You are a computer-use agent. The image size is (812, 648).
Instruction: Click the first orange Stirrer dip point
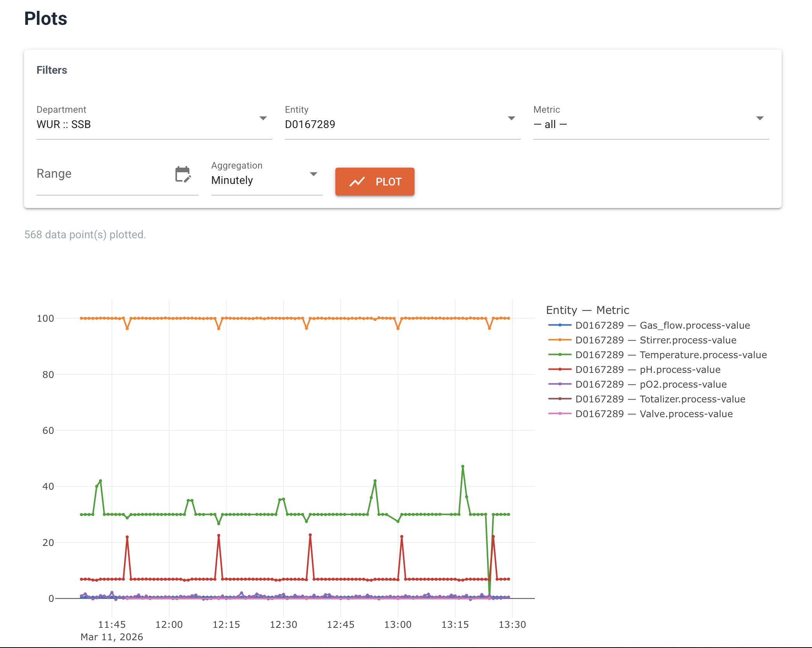pyautogui.click(x=127, y=328)
